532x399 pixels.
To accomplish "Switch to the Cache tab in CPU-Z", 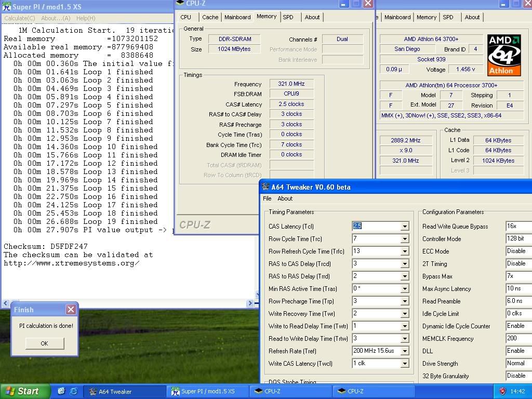I will pos(210,17).
